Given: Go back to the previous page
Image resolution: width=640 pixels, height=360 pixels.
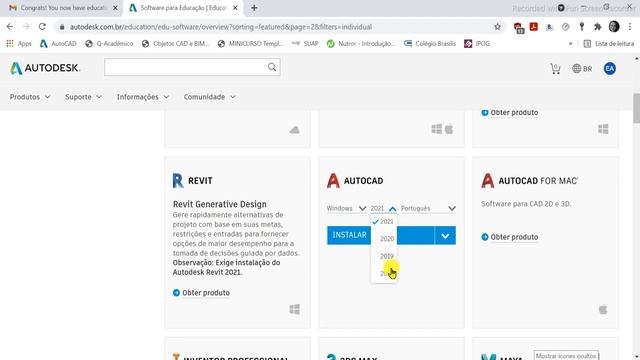Looking at the screenshot, I should (10, 27).
